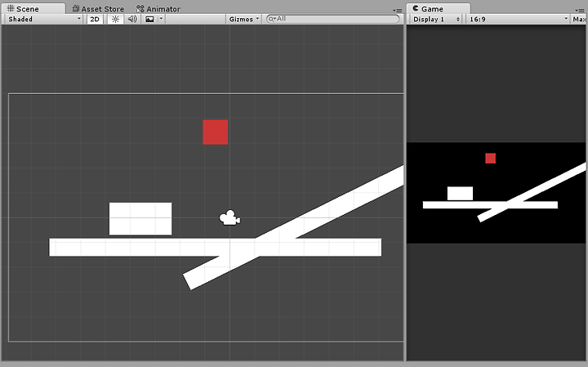This screenshot has width=588, height=367.
Task: Click the search magnifier icon in Scene toolbar
Action: (x=272, y=19)
